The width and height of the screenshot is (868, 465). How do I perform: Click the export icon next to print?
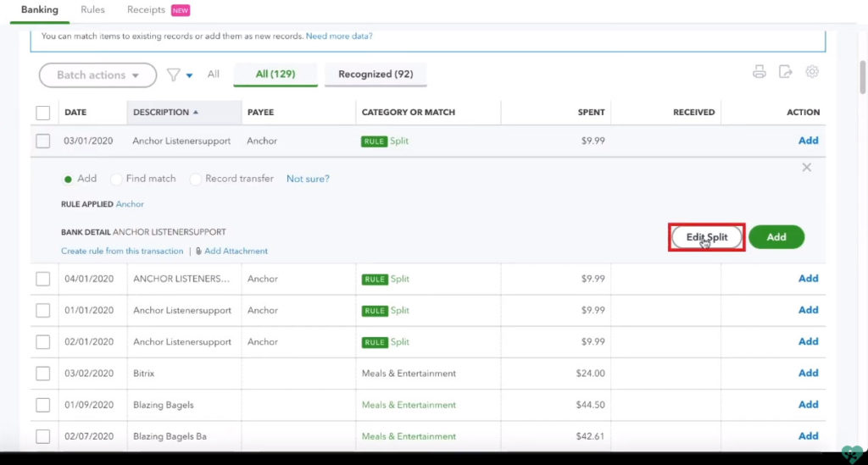click(786, 73)
